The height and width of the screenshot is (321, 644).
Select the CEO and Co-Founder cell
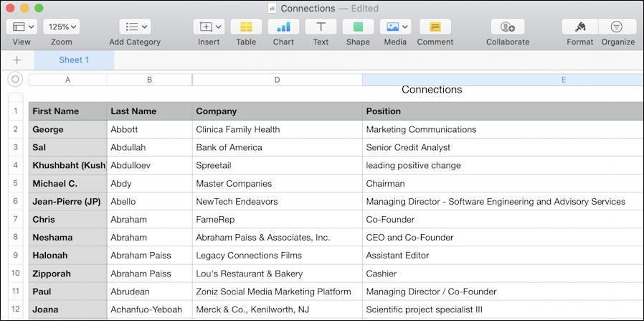[x=503, y=238]
